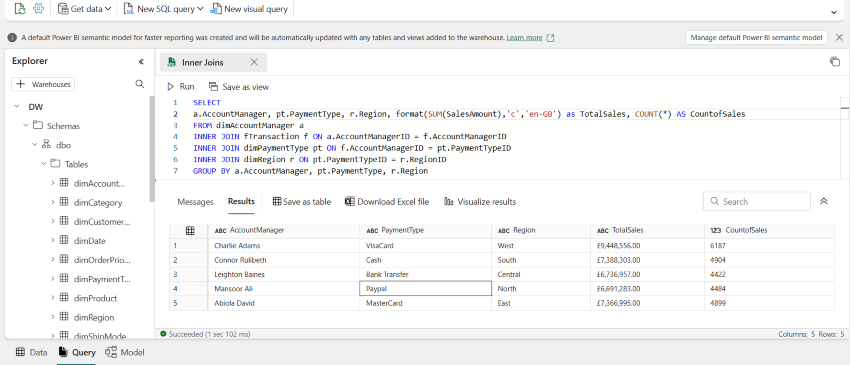Collapse the results pane with double chevron
This screenshot has width=850, height=365.
(x=824, y=201)
